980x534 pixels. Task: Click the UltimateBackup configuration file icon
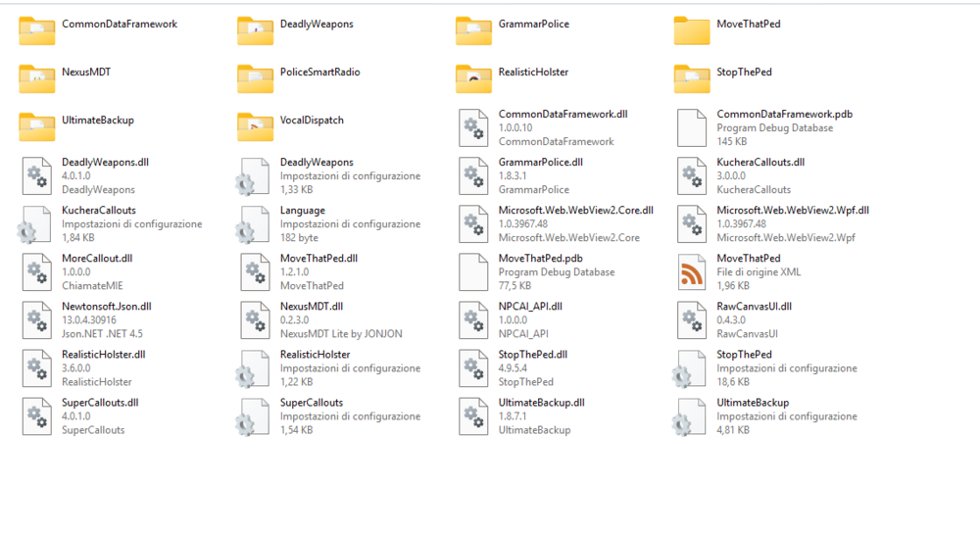(x=689, y=417)
